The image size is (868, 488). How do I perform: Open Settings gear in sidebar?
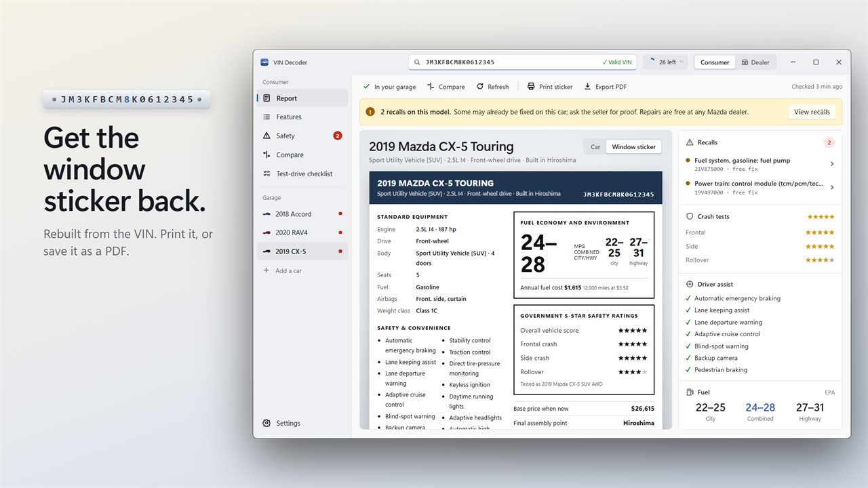pos(267,423)
